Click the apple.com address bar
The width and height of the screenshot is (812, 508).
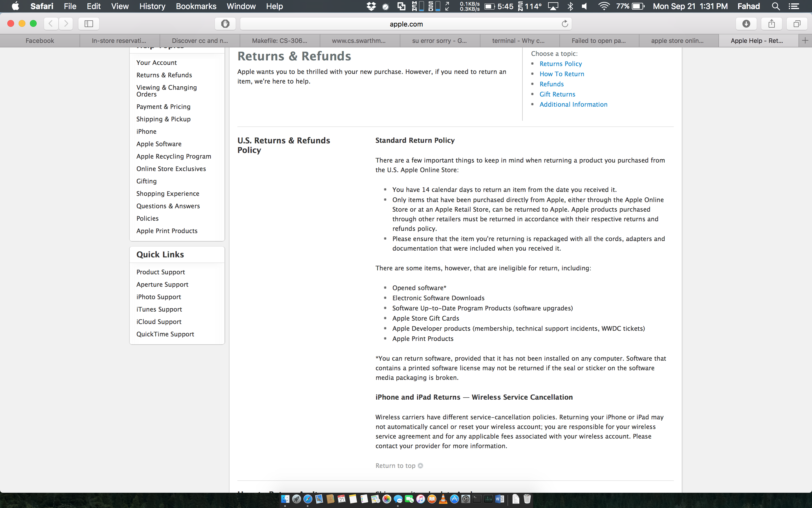click(x=406, y=24)
